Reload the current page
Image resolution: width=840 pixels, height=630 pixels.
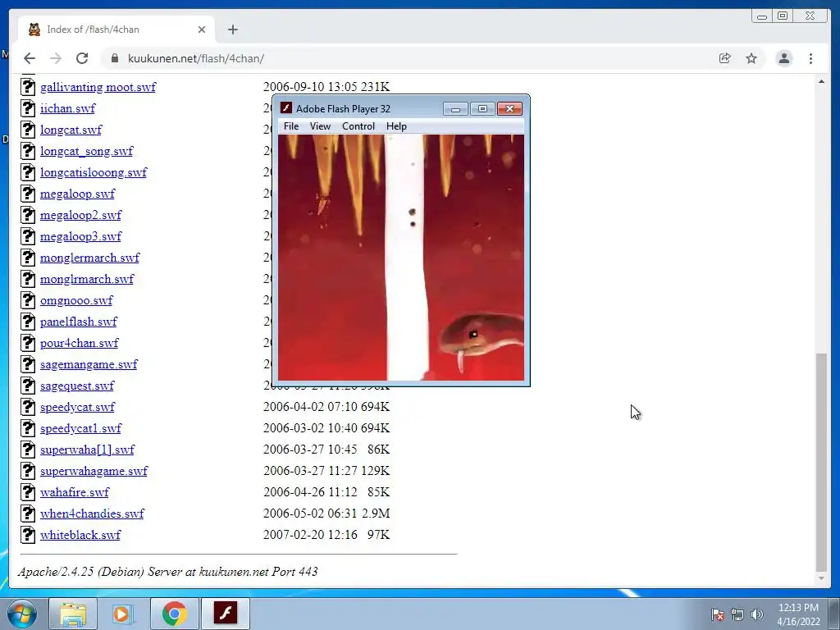(82, 58)
